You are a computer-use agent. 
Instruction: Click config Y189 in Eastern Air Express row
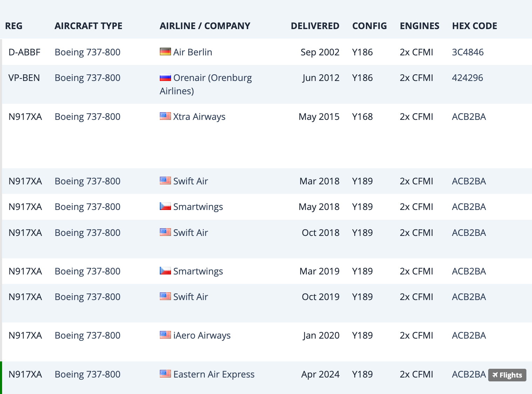(x=362, y=374)
